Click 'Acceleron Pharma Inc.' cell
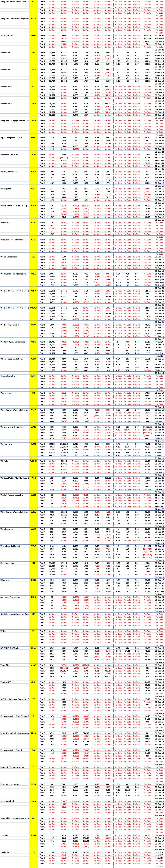 click(14, 597)
